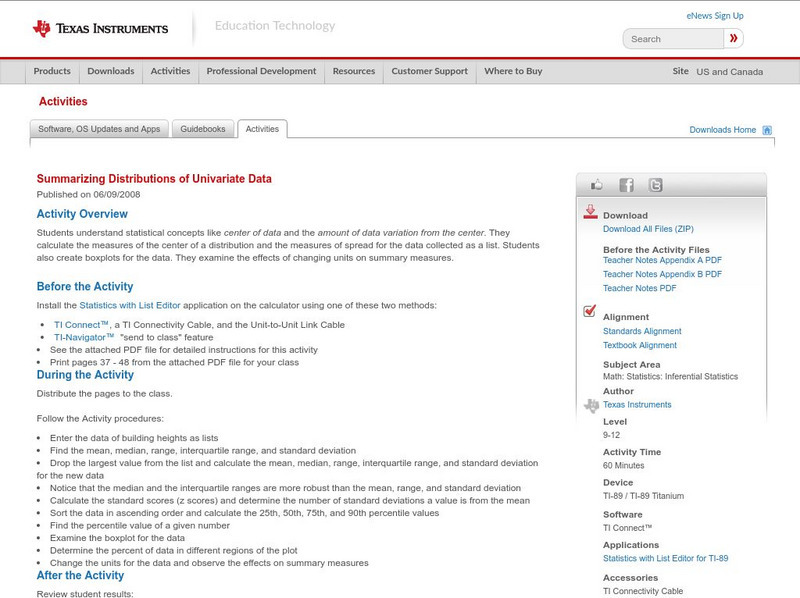
Task: Click the Before the Activity heading
Action: pyautogui.click(x=85, y=286)
